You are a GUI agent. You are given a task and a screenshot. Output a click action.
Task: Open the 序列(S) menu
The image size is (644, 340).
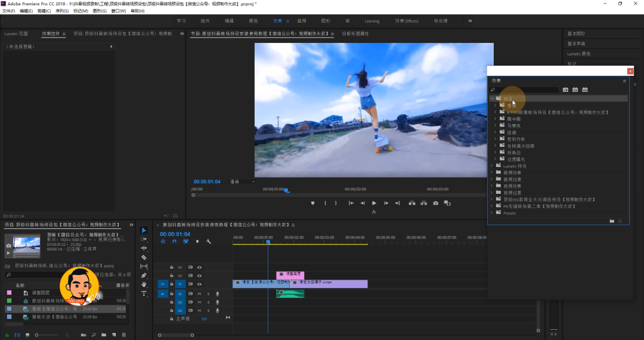tap(62, 11)
